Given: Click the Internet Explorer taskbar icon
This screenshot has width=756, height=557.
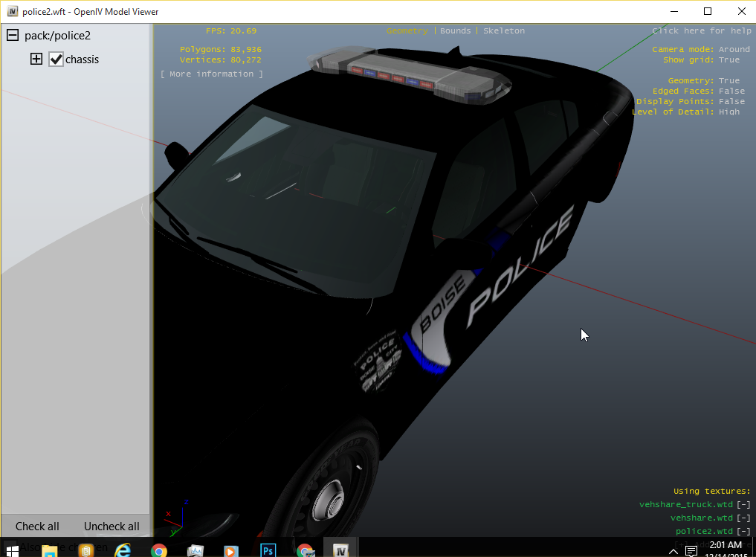Looking at the screenshot, I should [123, 550].
